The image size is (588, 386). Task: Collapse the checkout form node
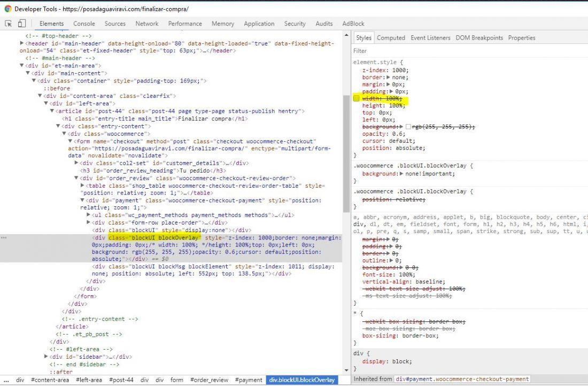click(x=70, y=141)
